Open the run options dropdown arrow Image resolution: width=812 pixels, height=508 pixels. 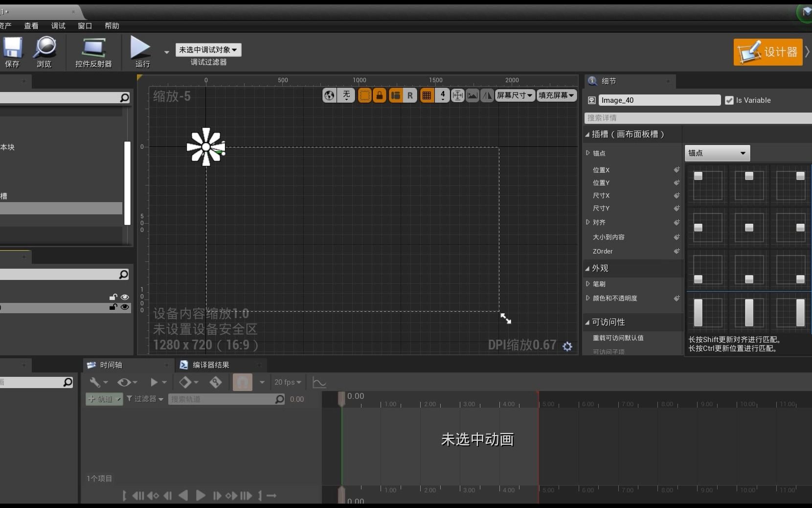[x=166, y=52]
